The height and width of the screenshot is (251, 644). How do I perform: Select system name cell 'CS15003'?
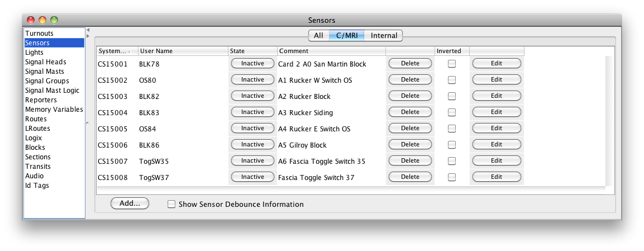117,97
